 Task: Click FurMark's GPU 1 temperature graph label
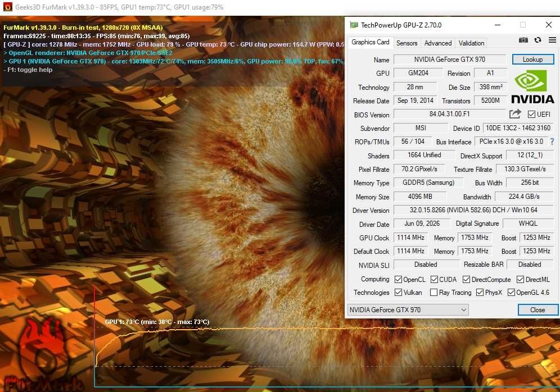[157, 322]
